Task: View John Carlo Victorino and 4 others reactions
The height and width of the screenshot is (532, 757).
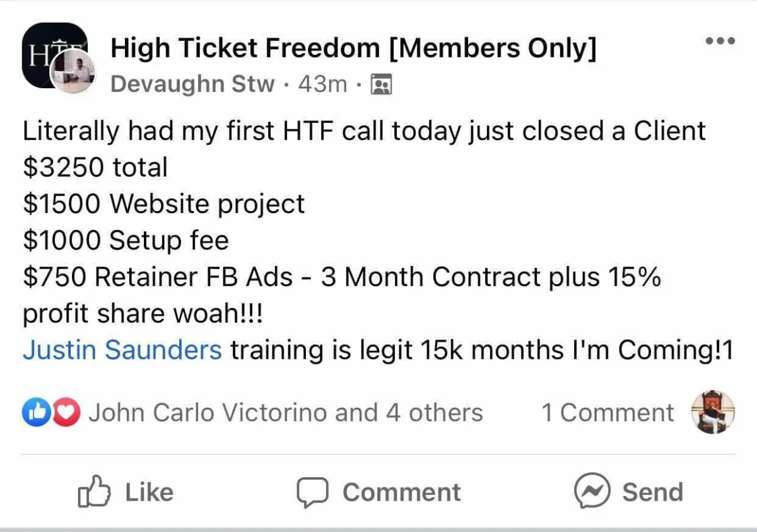Action: coord(286,413)
